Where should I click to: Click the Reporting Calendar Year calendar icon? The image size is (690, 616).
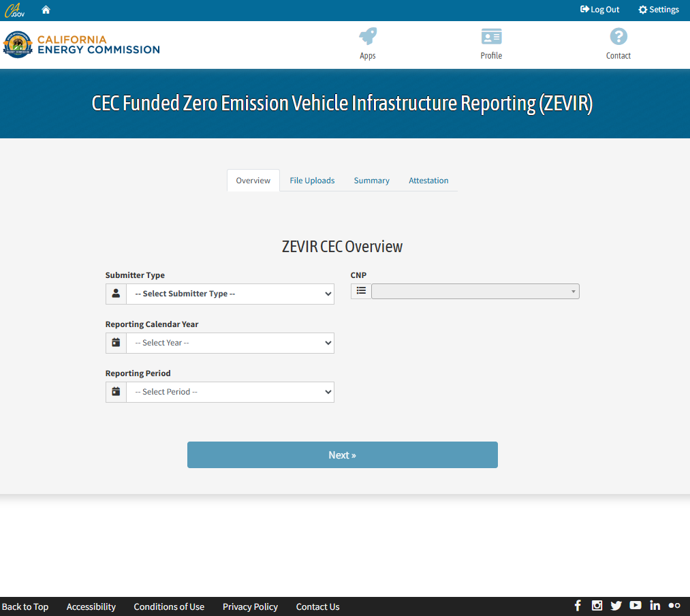pos(116,342)
